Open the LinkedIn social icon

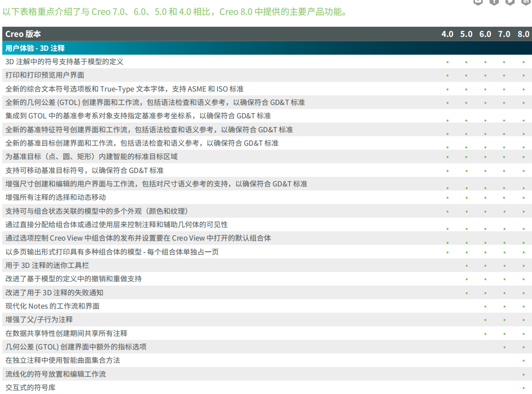coord(526,1)
